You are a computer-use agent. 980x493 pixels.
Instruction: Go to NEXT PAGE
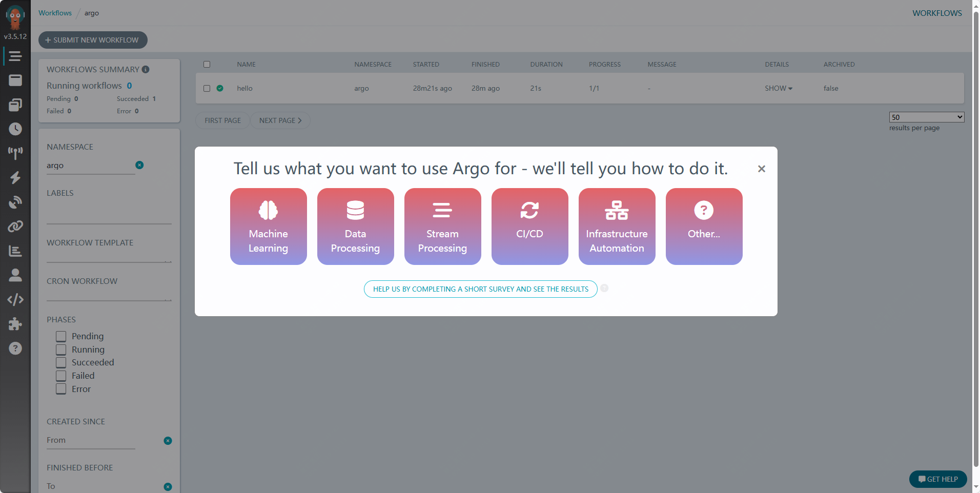point(280,120)
